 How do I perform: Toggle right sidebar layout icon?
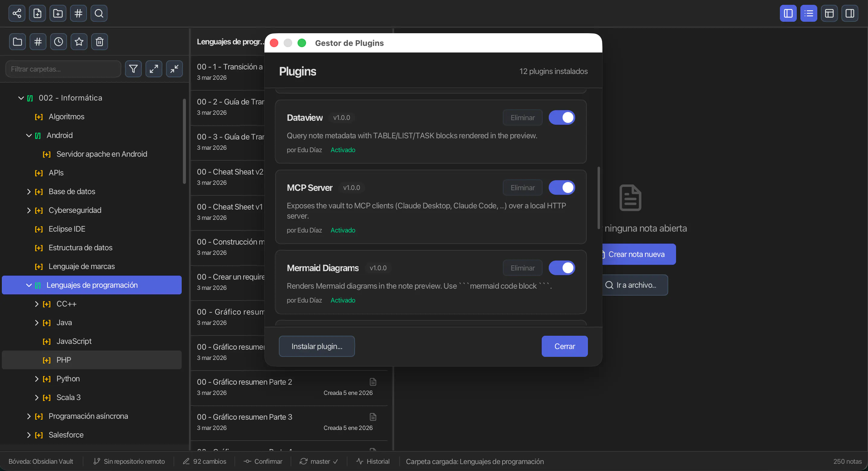tap(850, 14)
